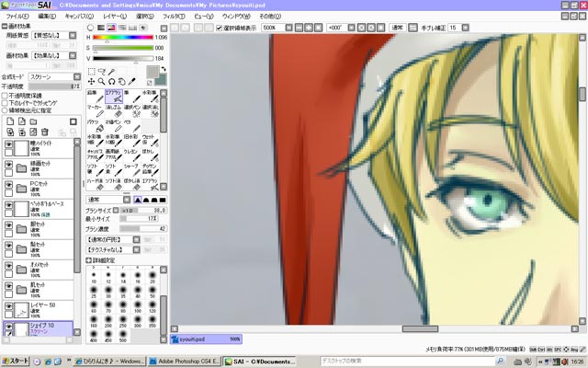Adjust the 不透明度 layer opacity slider
This screenshot has width=588, height=368.
coord(55,86)
